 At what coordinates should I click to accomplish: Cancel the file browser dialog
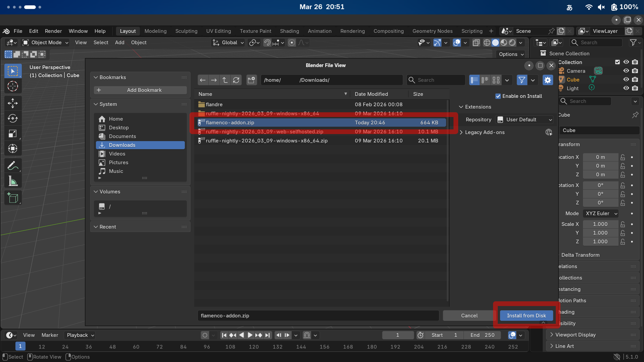[x=469, y=316]
